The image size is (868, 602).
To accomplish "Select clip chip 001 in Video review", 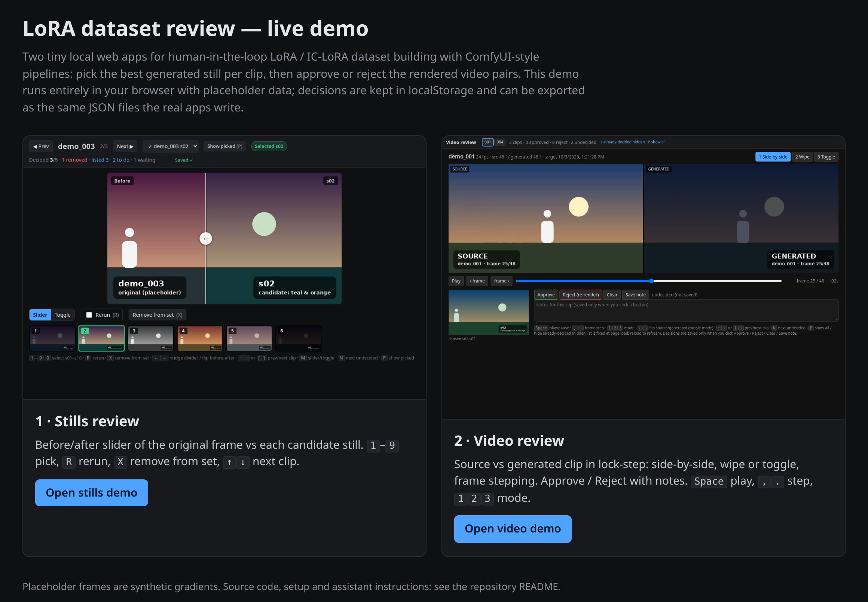I will 488,142.
